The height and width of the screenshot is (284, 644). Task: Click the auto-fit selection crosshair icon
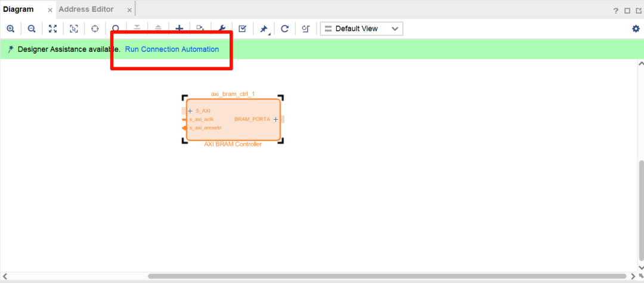(x=95, y=29)
